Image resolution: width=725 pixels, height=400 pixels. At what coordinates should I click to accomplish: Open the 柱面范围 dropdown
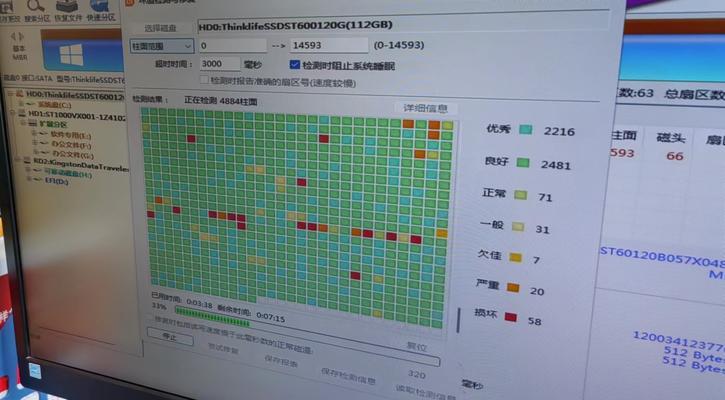coord(161,46)
